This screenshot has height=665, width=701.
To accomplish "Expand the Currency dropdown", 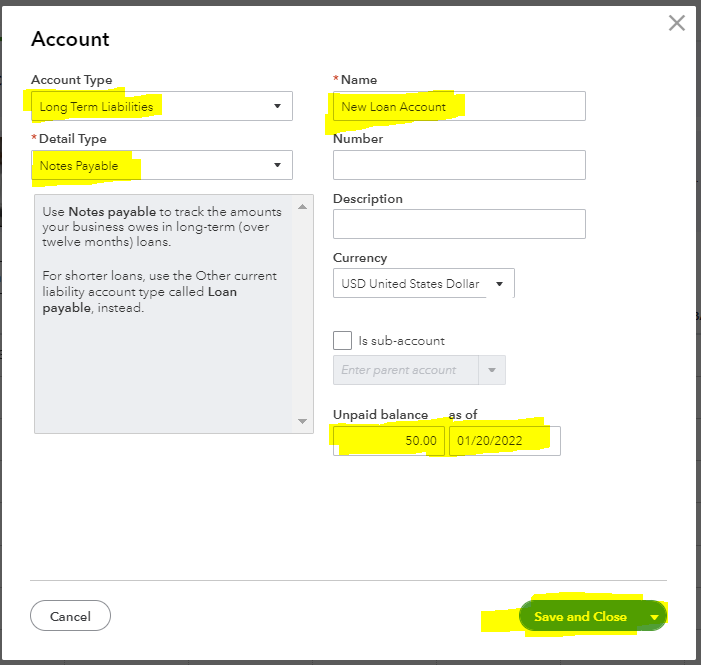I will (x=423, y=283).
